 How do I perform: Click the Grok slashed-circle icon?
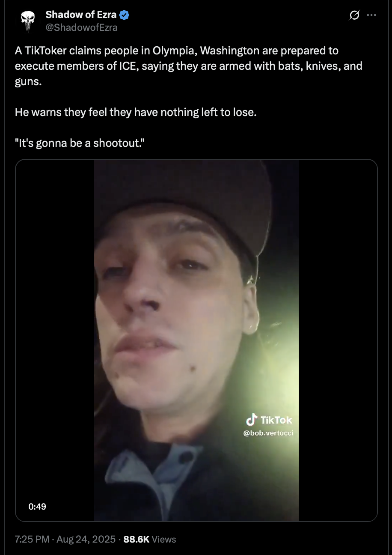pos(354,15)
